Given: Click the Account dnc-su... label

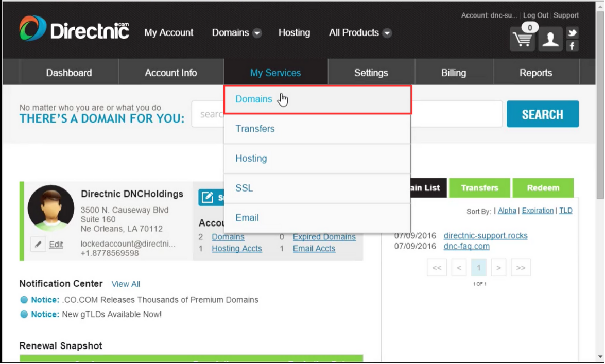Looking at the screenshot, I should coord(489,15).
